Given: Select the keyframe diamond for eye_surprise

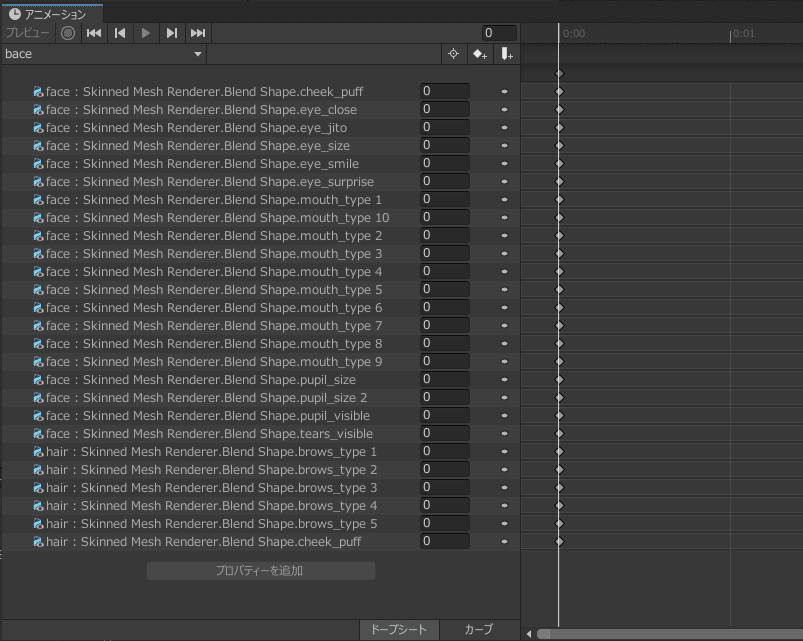Looking at the screenshot, I should [x=559, y=181].
